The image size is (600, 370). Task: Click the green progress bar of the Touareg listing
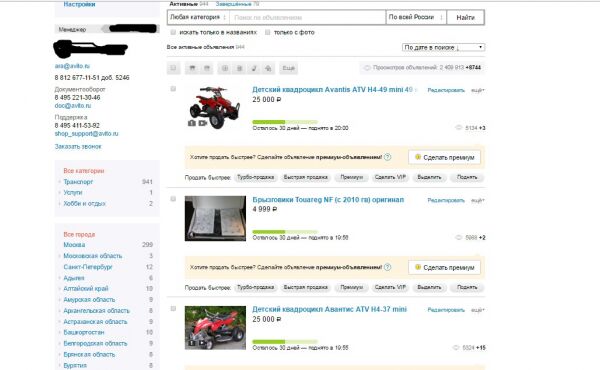click(285, 232)
